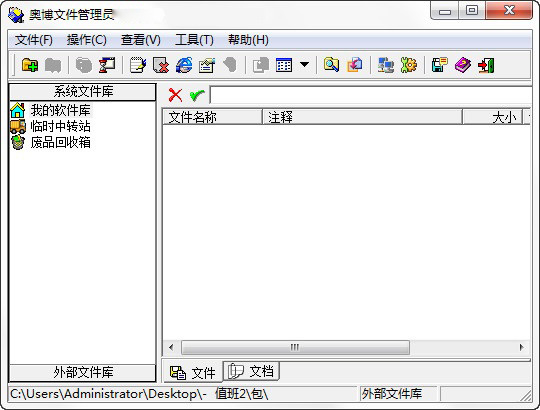Viewport: 540px width, 410px height.
Task: Click the scroll left arrow
Action: coord(171,347)
